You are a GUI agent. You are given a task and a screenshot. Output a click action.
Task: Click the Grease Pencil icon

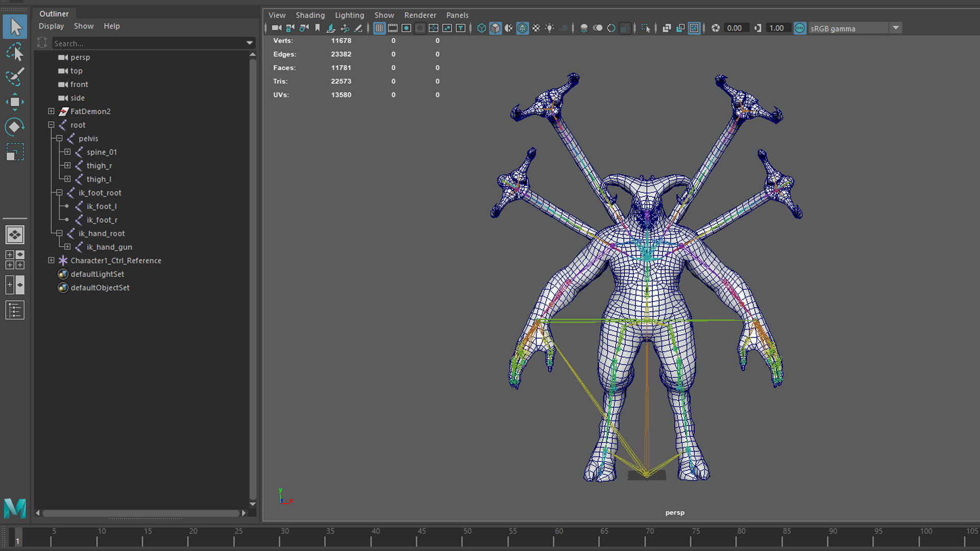click(358, 28)
